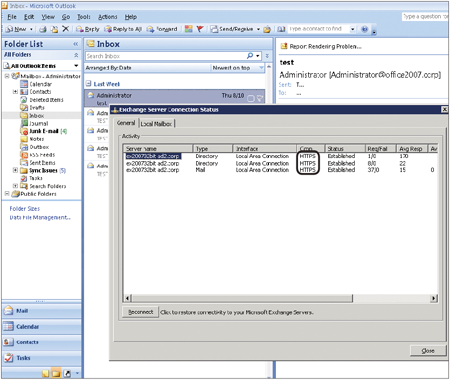Select the Deleted Items folder

tap(42, 100)
